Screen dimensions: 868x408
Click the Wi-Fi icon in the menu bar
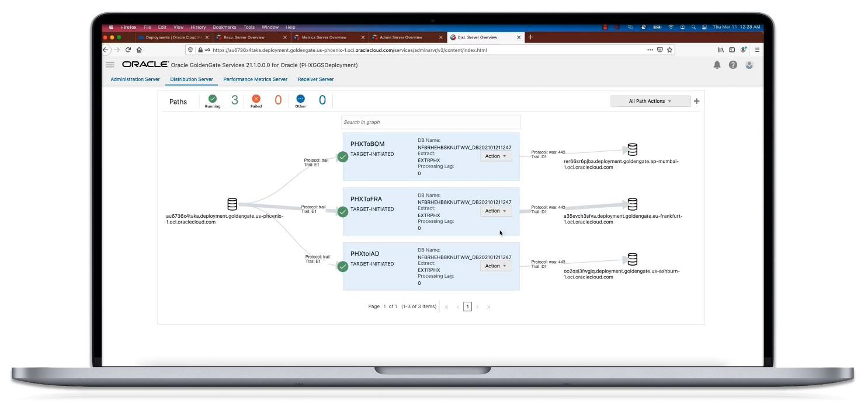tap(671, 27)
